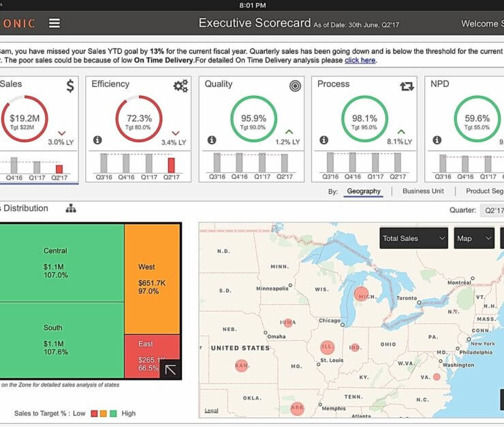Viewport: 504px width, 428px height.
Task: Click the green High legend swatch
Action: click(x=113, y=414)
